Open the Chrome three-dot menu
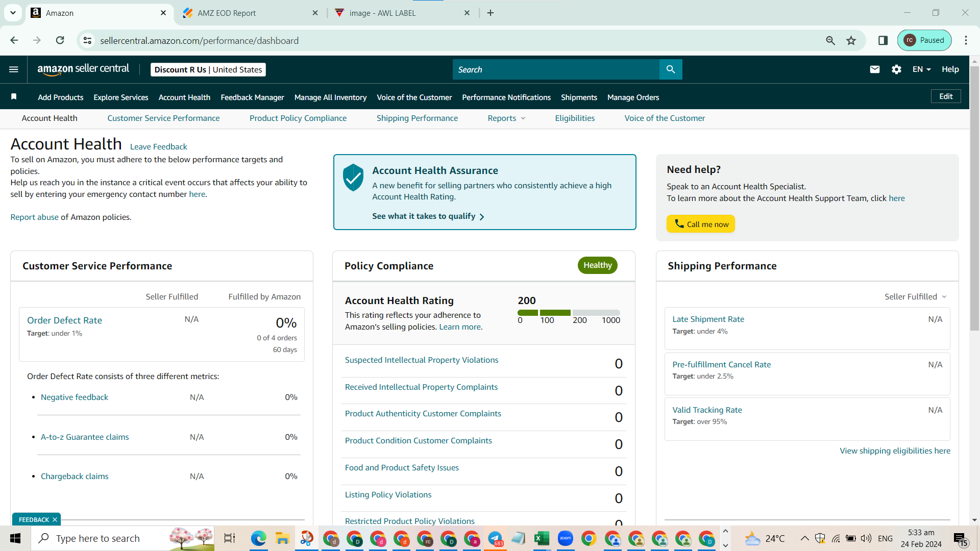This screenshot has height=551, width=980. 966,40
